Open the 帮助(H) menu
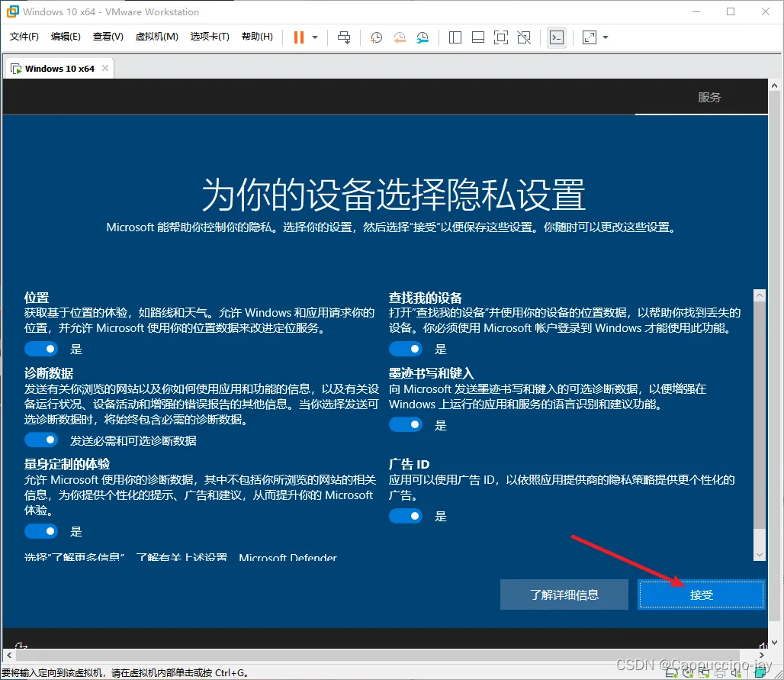This screenshot has height=680, width=784. [257, 37]
